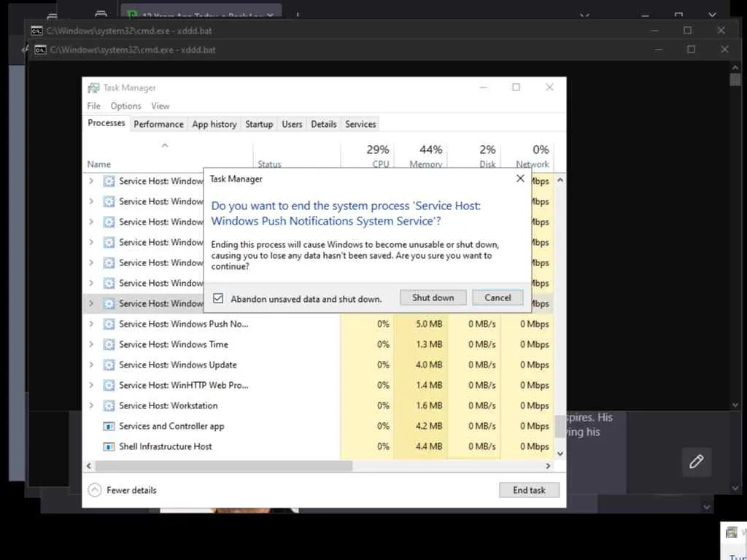
Task: Expand Service Host: Windows Push No... row
Action: (x=91, y=324)
